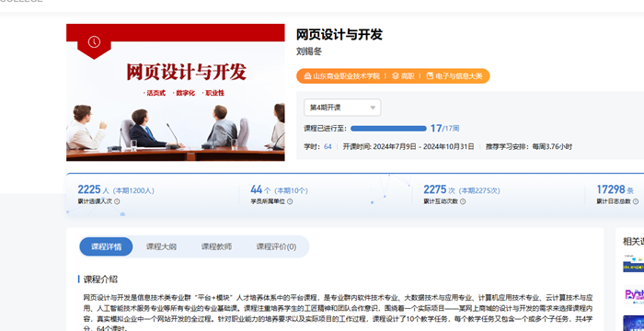Click 推荐学习安排 每周3.76小时 text
Viewport: 644px width, 331px height.
[529, 146]
